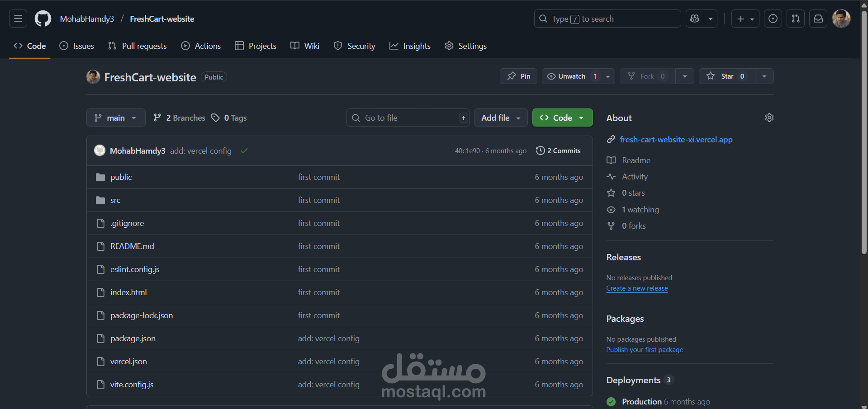Image resolution: width=868 pixels, height=409 pixels.
Task: Open FreshCart-website breadcrumb link
Action: tap(162, 19)
